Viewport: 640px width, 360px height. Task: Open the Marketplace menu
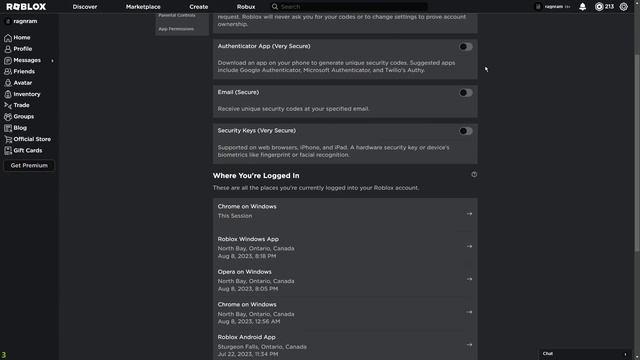143,7
